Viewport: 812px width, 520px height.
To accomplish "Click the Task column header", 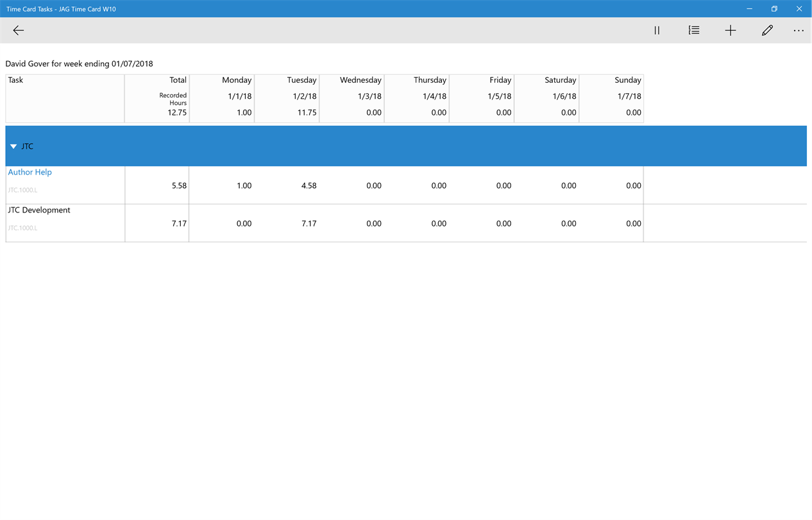I will coord(65,99).
